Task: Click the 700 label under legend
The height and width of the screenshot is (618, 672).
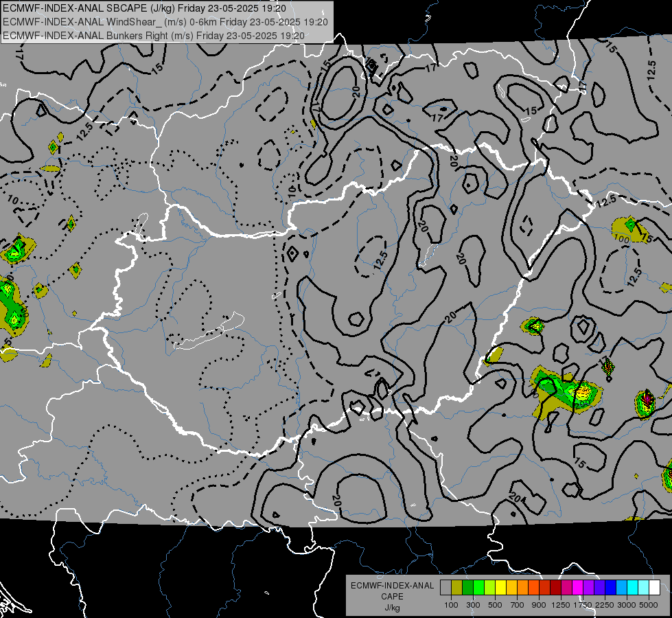Action: coord(518,605)
